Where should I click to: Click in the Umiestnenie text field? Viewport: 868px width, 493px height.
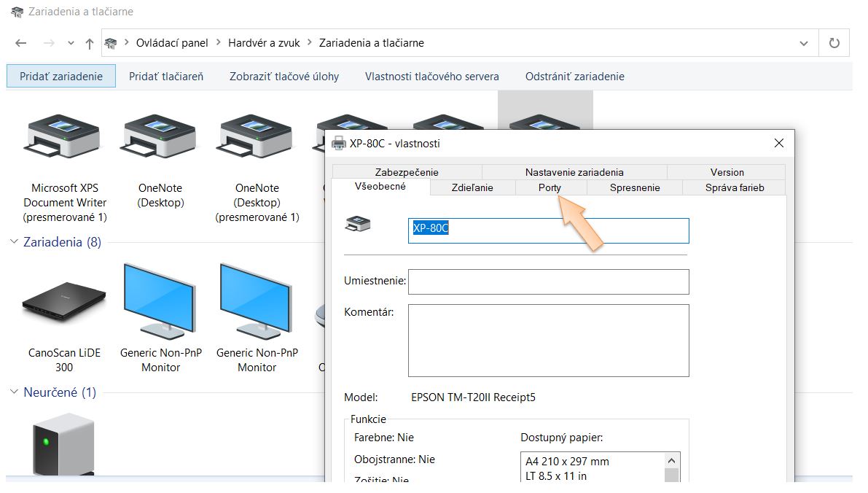pos(548,282)
